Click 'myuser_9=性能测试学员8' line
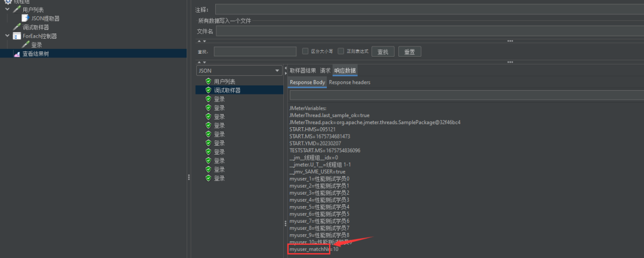Screen dimensions: 644x258 [x=319, y=235]
